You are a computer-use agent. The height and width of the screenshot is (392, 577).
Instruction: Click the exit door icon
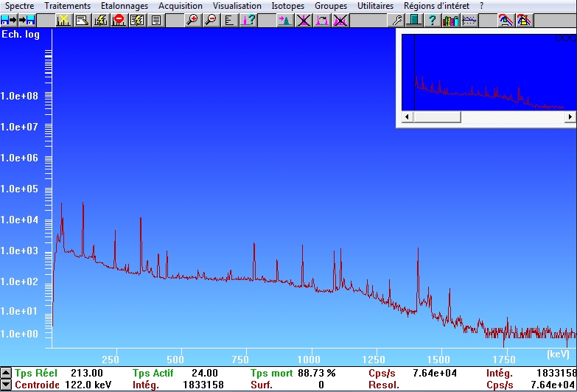414,20
